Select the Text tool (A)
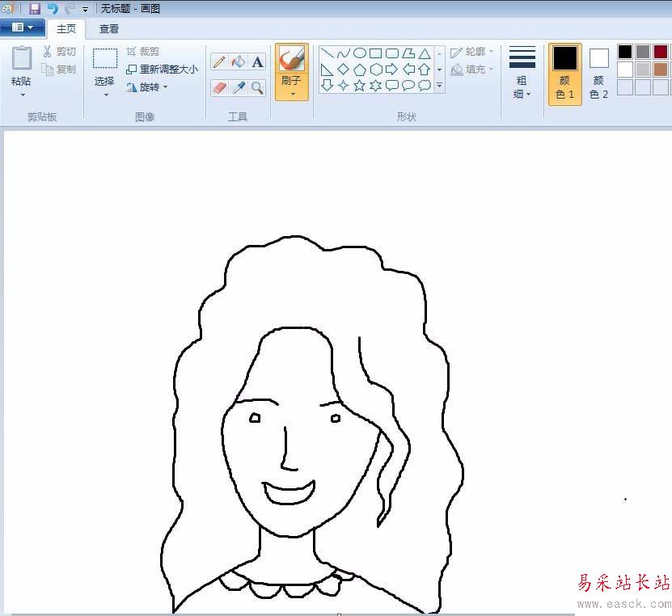 coord(257,61)
